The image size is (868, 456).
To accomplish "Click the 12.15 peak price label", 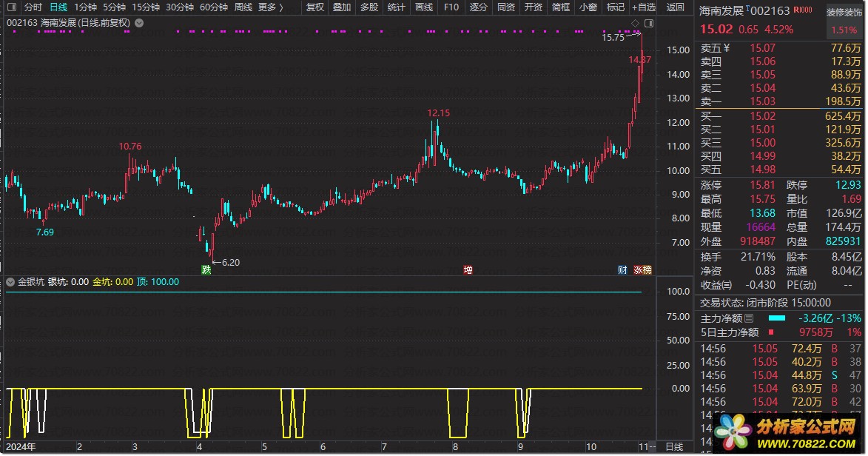I will [x=438, y=113].
